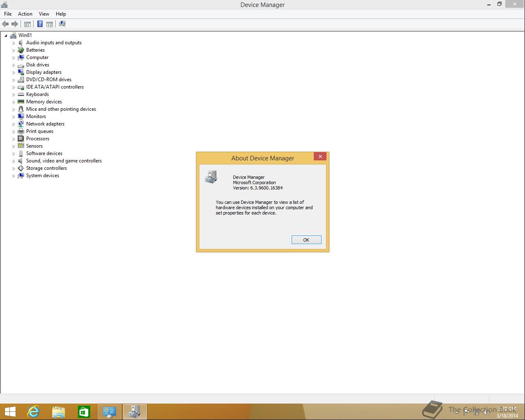Click the Sensors category icon
The height and width of the screenshot is (420, 525).
(21, 146)
